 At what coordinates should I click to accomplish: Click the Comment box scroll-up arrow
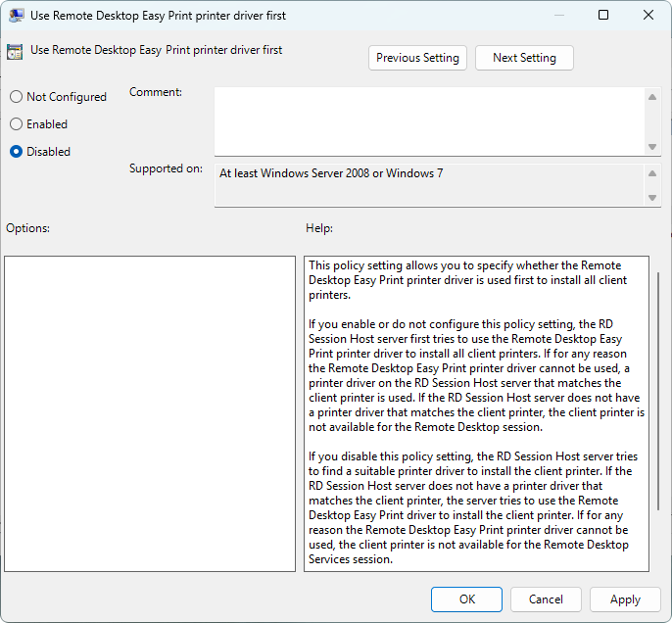(x=652, y=97)
